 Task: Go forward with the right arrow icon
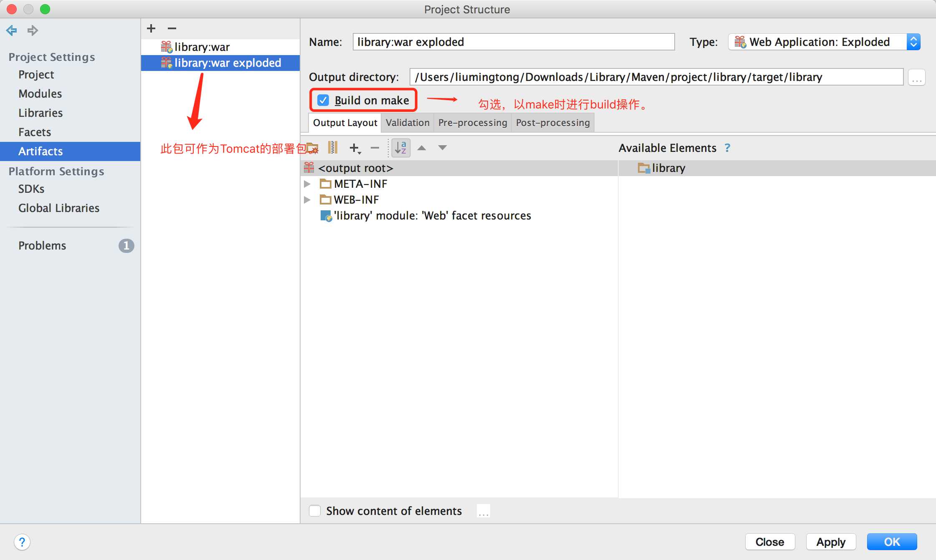33,30
